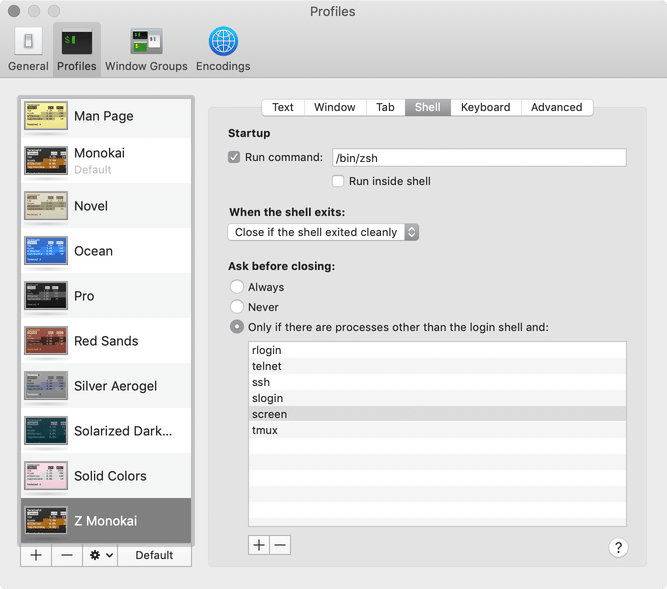The height and width of the screenshot is (589, 667).
Task: Select screen in the process list
Action: [x=437, y=414]
